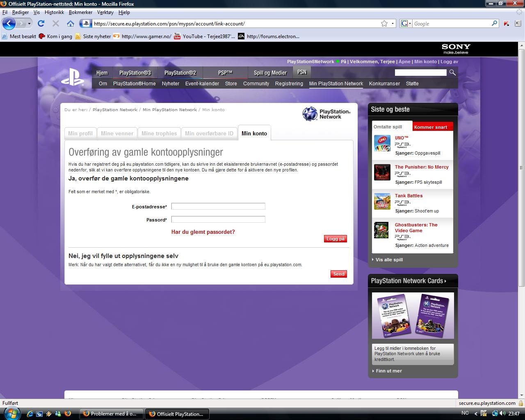This screenshot has height=420, width=525.
Task: Expand the address bar URL history dropdown
Action: coord(393,23)
